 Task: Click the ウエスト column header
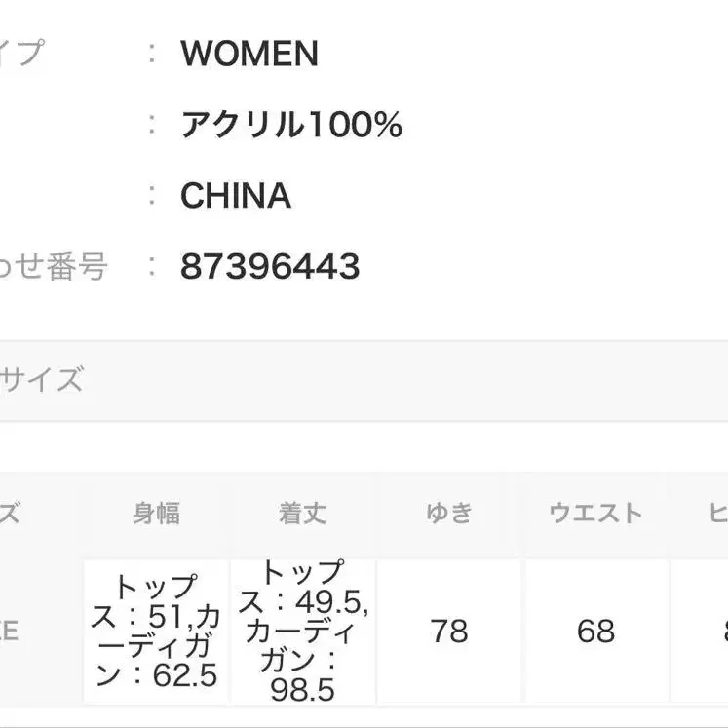595,513
